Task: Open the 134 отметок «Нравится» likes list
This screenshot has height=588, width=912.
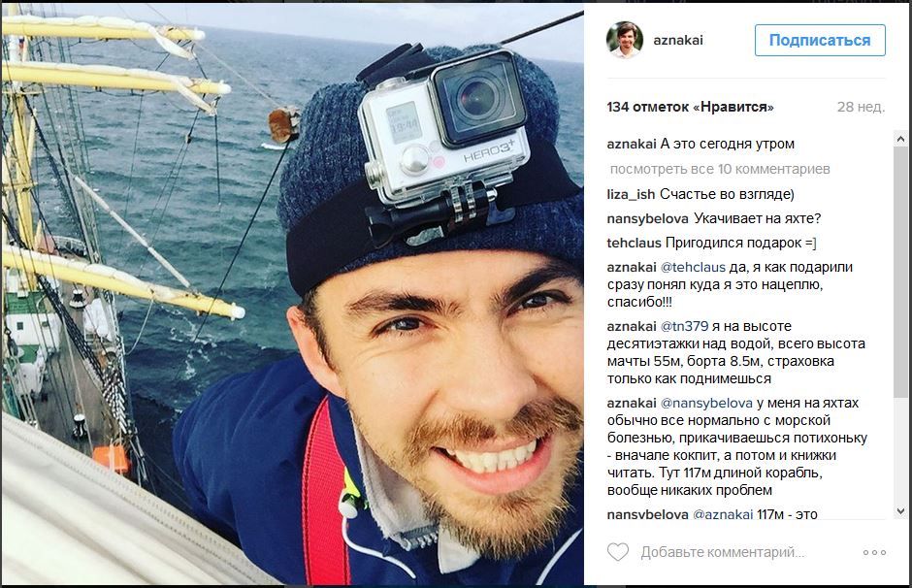Action: (690, 107)
